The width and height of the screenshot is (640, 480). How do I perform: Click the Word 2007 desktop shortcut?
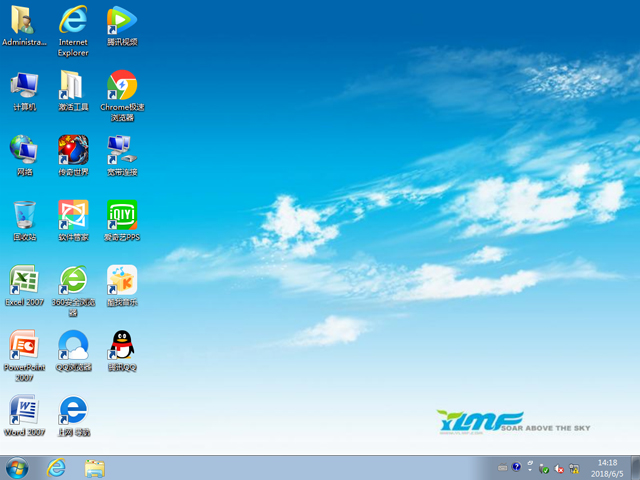tap(24, 411)
